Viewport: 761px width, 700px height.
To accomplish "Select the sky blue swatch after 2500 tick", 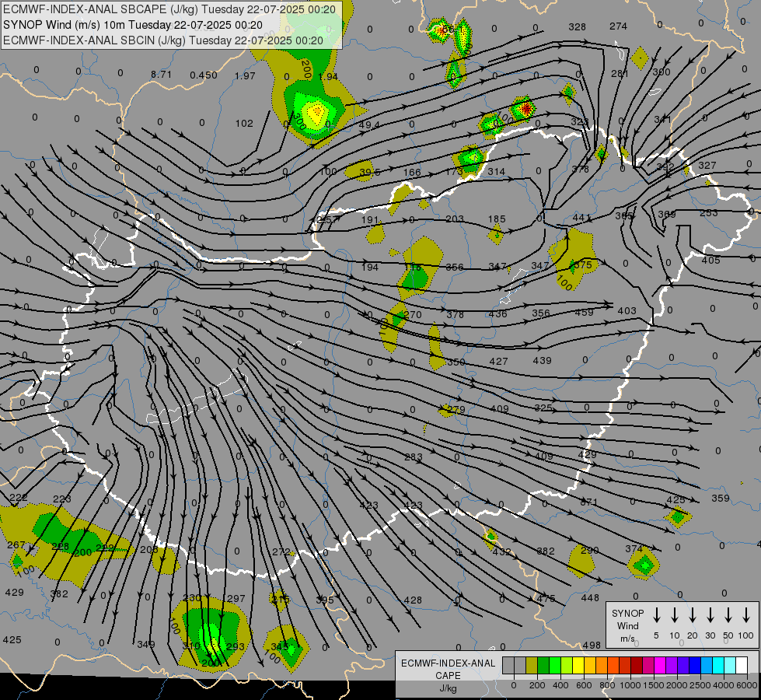I will [707, 666].
